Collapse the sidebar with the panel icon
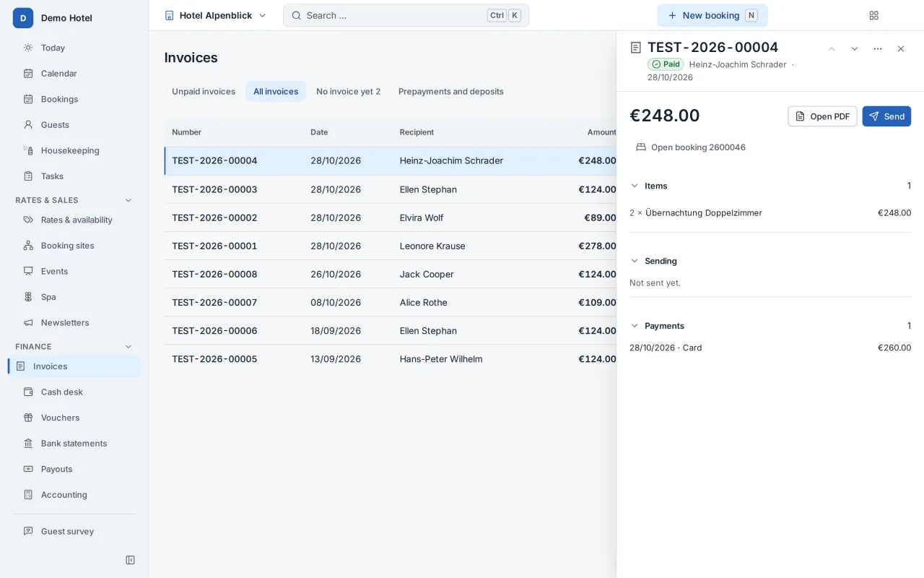Screen dimensions: 924x578 [x=130, y=560]
